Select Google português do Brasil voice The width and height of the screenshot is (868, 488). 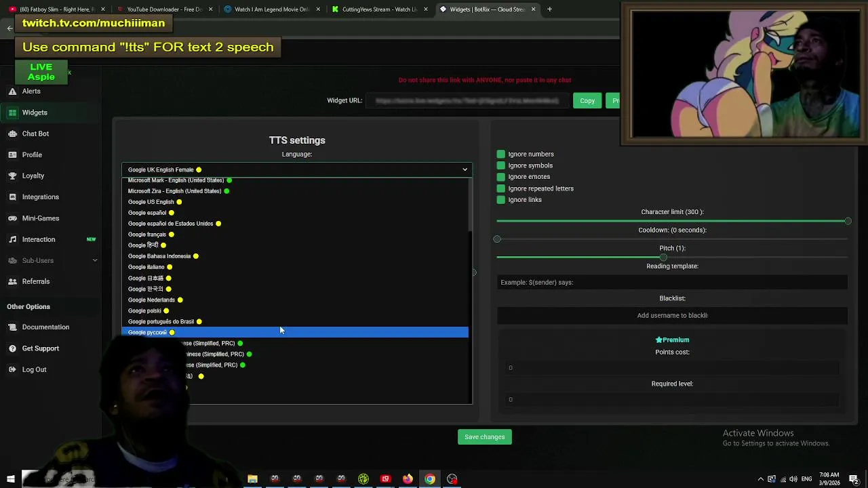pyautogui.click(x=295, y=321)
